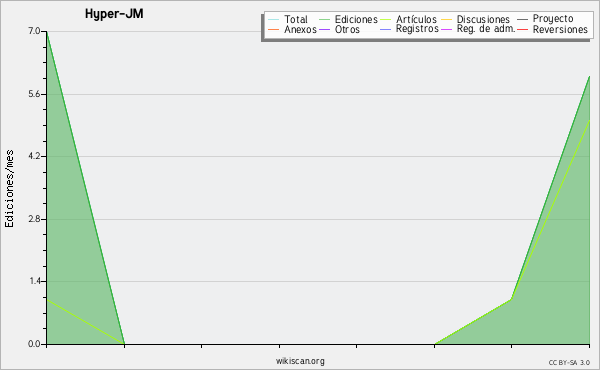
Task: Click the Registros legend label
Action: [417, 29]
